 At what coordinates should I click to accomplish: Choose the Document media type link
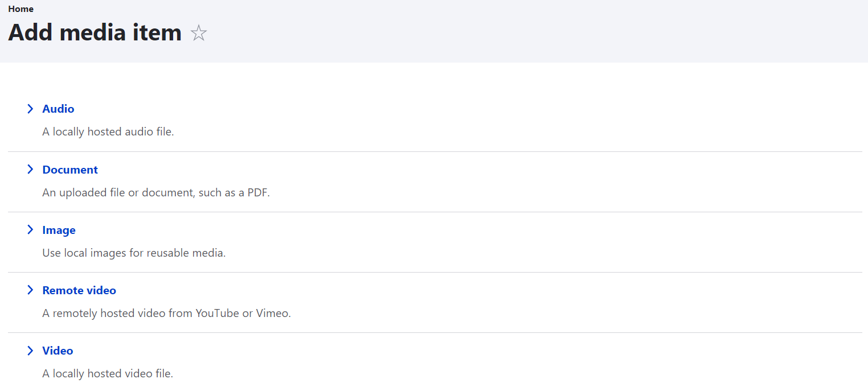coord(70,170)
